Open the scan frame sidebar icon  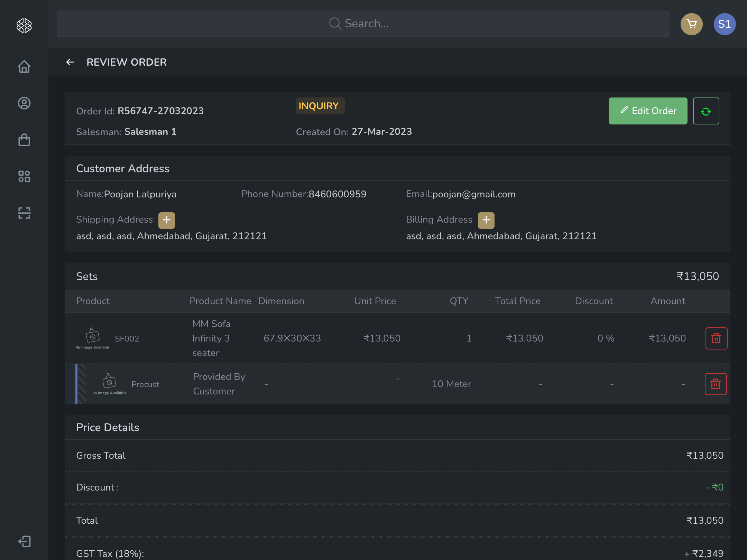(x=24, y=213)
